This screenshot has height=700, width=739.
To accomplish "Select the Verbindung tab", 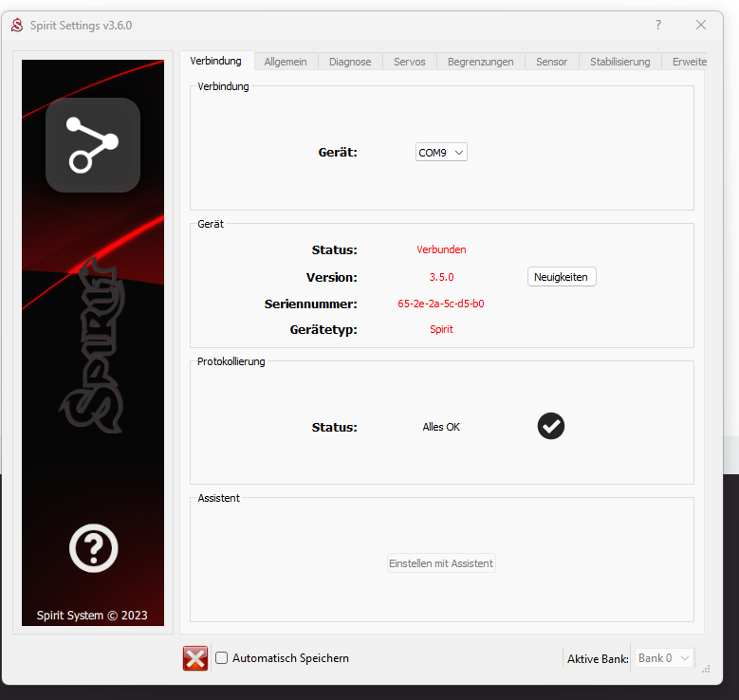I will point(216,61).
